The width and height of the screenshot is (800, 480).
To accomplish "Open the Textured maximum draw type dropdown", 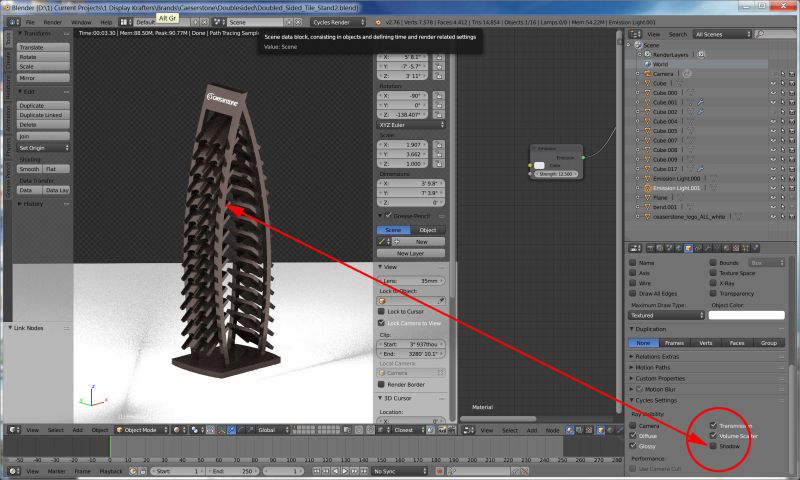I will (666, 315).
